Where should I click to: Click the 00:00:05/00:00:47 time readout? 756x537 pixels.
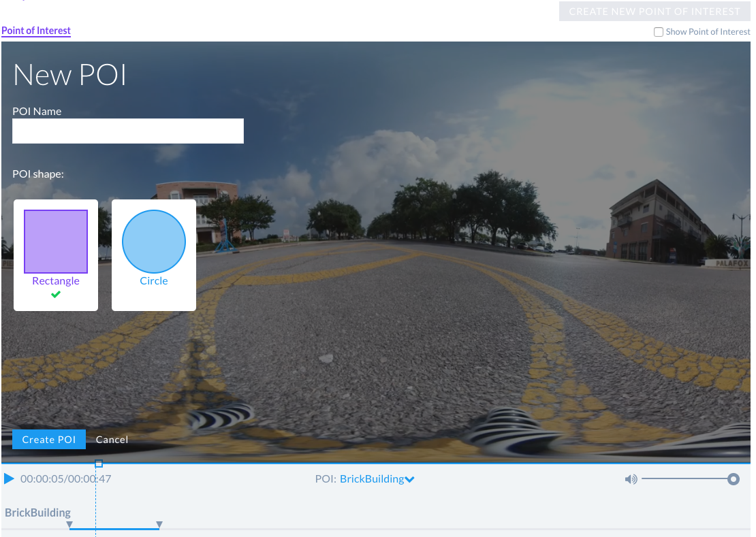tap(65, 479)
